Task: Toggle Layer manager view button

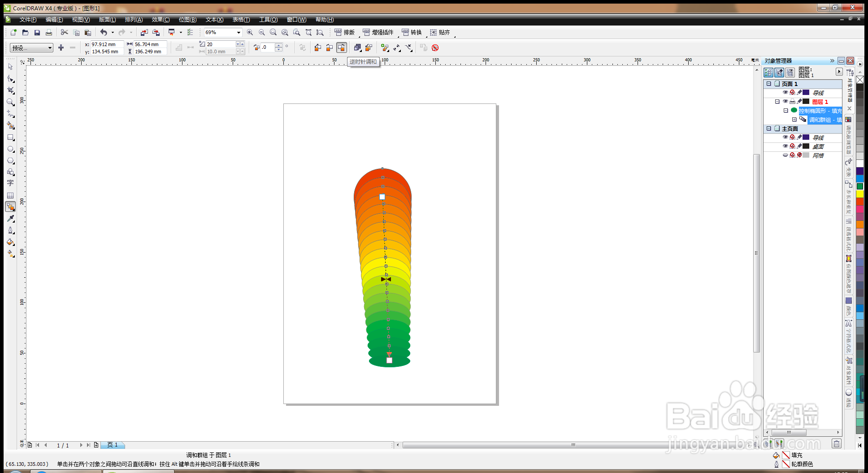Action: pyautogui.click(x=790, y=72)
